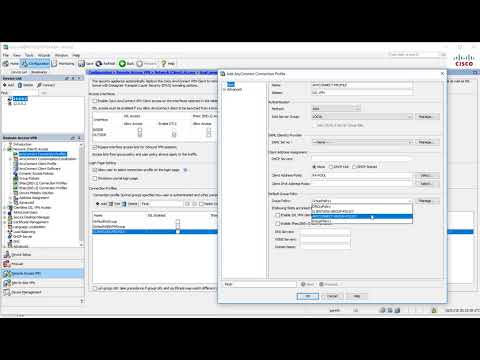Image resolution: width=480 pixels, height=360 pixels.
Task: Select the highlighted AnyConnect Connection Profiles tree item
Action: pyautogui.click(x=43, y=154)
